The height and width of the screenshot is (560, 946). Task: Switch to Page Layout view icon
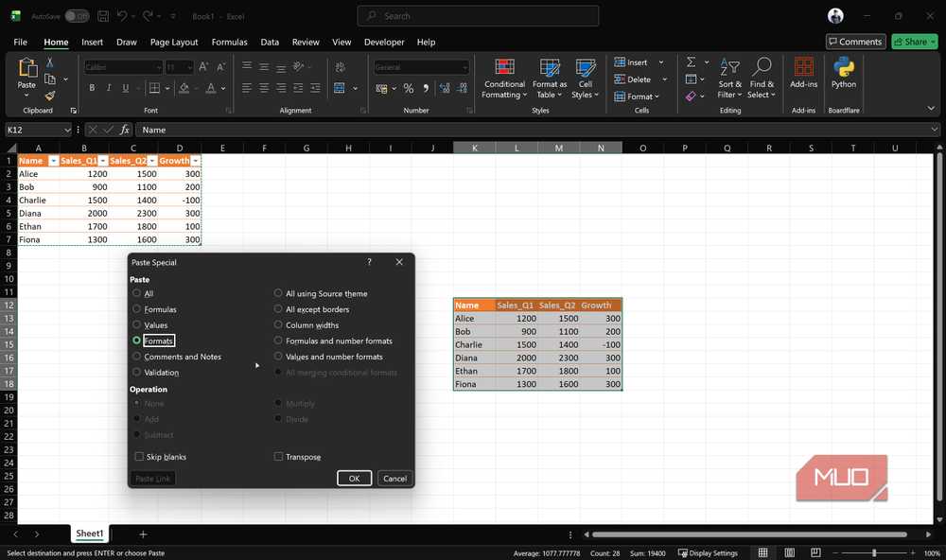(789, 552)
